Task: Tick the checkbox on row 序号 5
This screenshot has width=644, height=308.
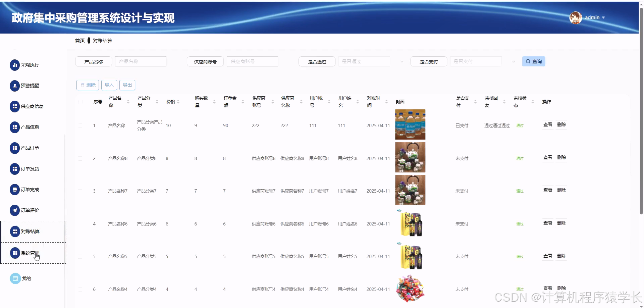Action: [80, 256]
